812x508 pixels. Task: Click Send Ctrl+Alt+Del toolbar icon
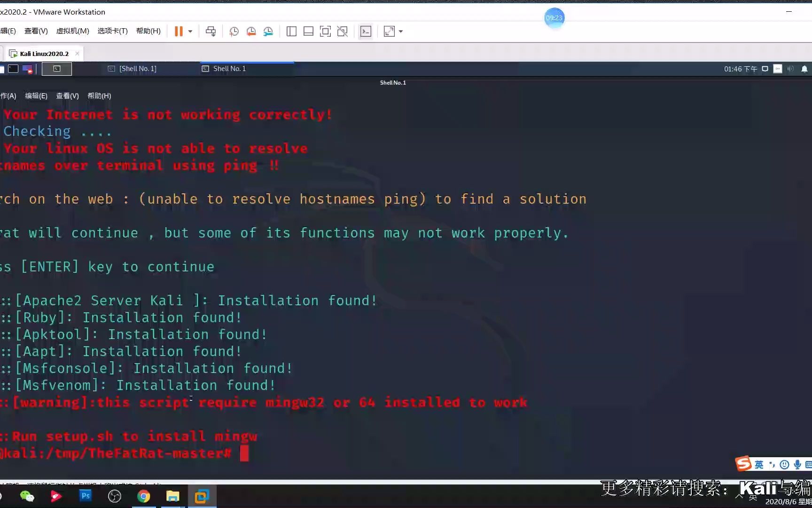tap(211, 32)
